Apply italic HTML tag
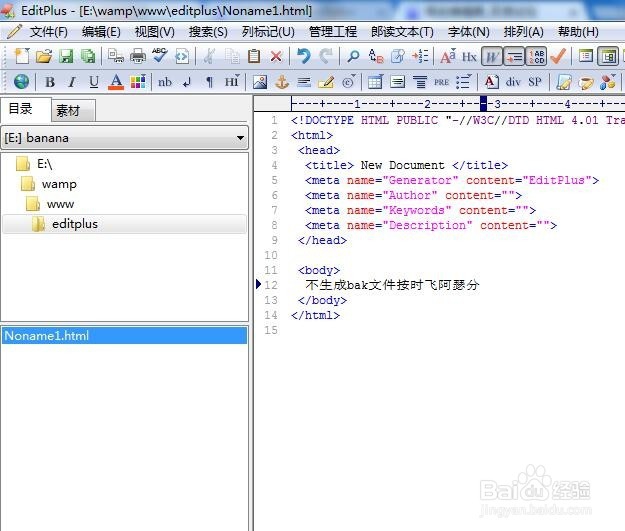Screen dimensions: 625x531 72,82
